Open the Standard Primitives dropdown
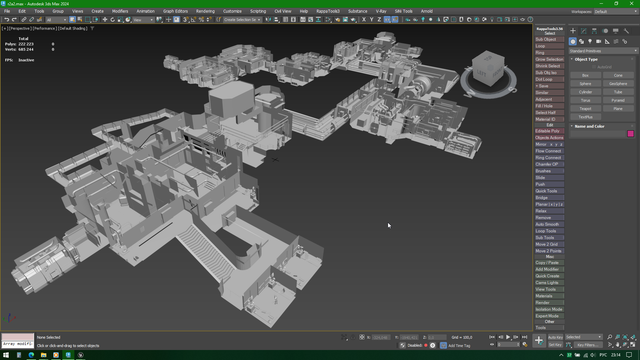The image size is (640, 360). click(603, 51)
